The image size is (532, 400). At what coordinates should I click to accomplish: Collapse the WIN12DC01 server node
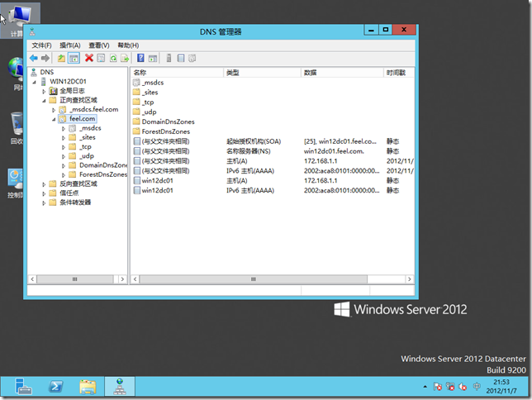point(34,82)
